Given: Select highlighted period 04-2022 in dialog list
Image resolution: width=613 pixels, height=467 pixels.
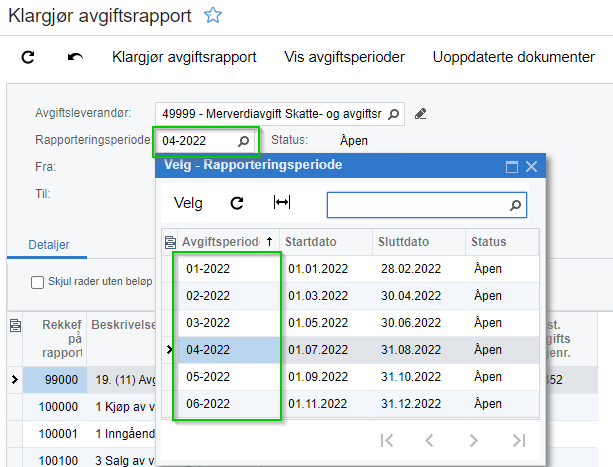Looking at the screenshot, I should tap(228, 350).
